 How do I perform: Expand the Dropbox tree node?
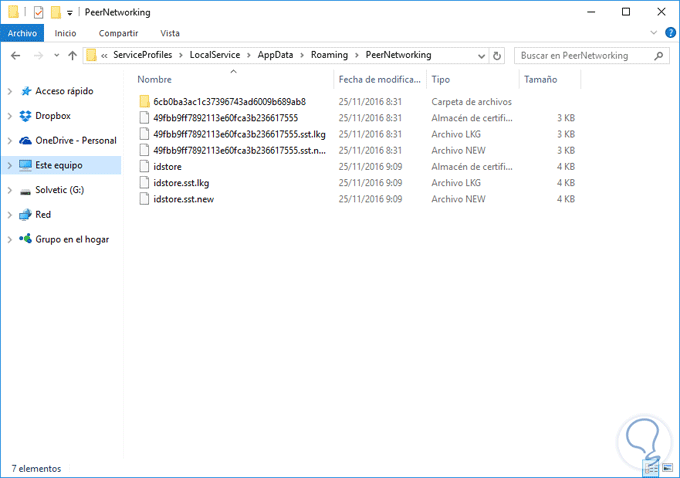tap(10, 116)
